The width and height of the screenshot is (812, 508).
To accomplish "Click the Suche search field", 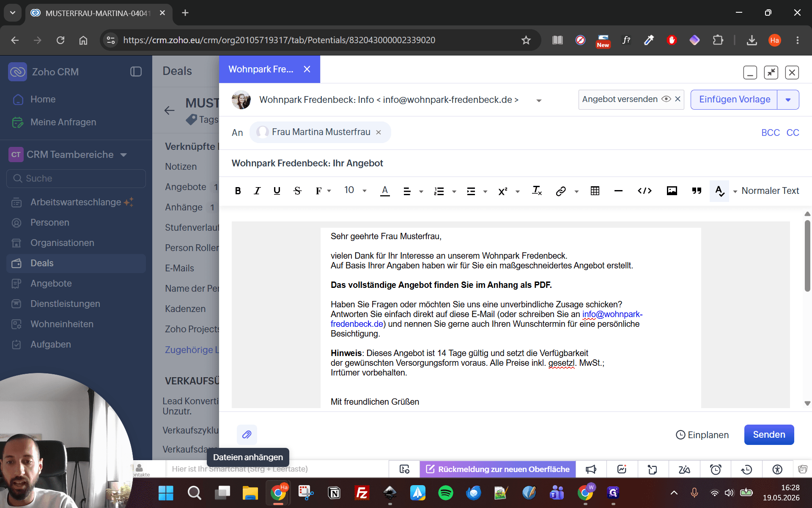I will click(x=76, y=178).
